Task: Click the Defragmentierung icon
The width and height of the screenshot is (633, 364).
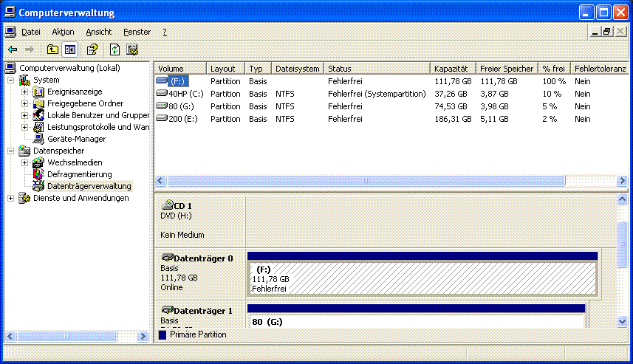Action: (38, 174)
